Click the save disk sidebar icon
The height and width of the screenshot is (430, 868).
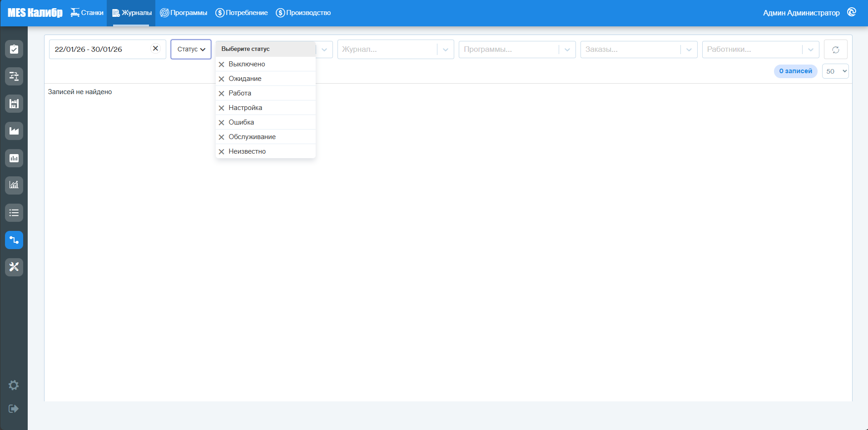[14, 104]
